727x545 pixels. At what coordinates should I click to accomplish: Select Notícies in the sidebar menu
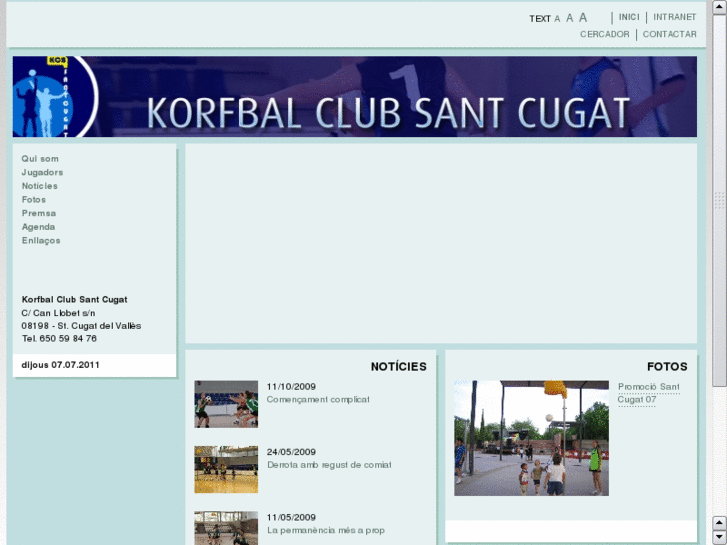click(39, 186)
